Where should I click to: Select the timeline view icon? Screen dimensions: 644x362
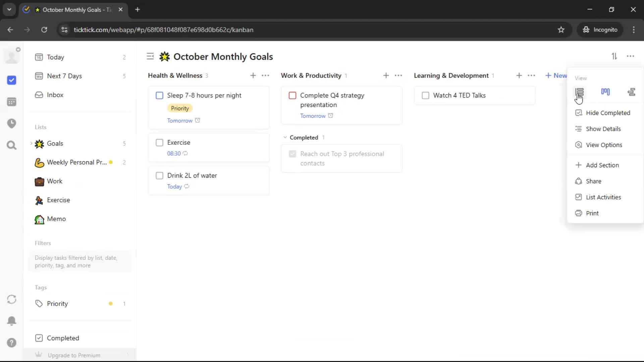631,92
